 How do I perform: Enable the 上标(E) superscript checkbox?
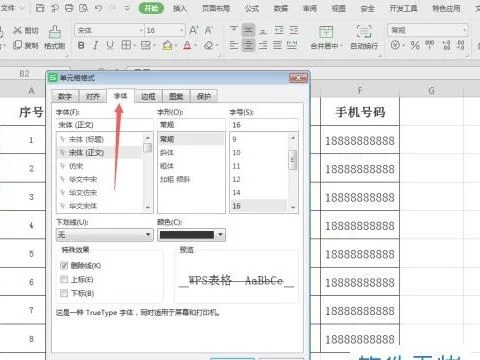pyautogui.click(x=64, y=279)
